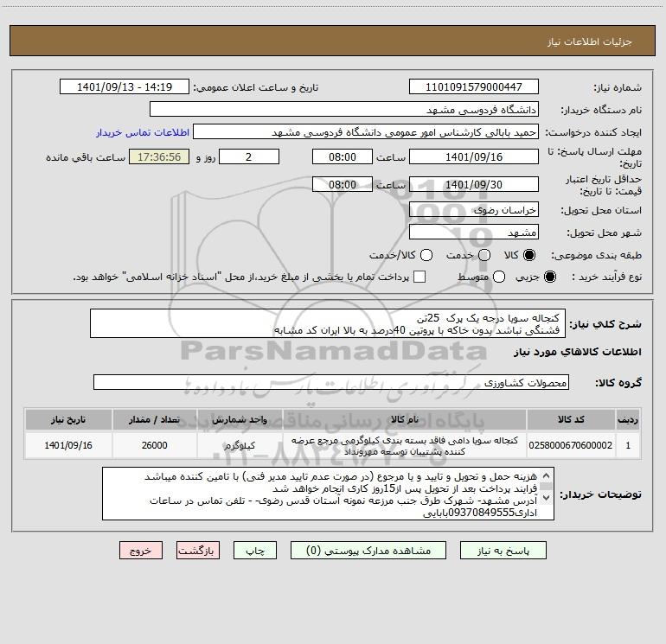Select the کالا/خدمت radio button
This screenshot has height=644, width=666.
pyautogui.click(x=426, y=255)
